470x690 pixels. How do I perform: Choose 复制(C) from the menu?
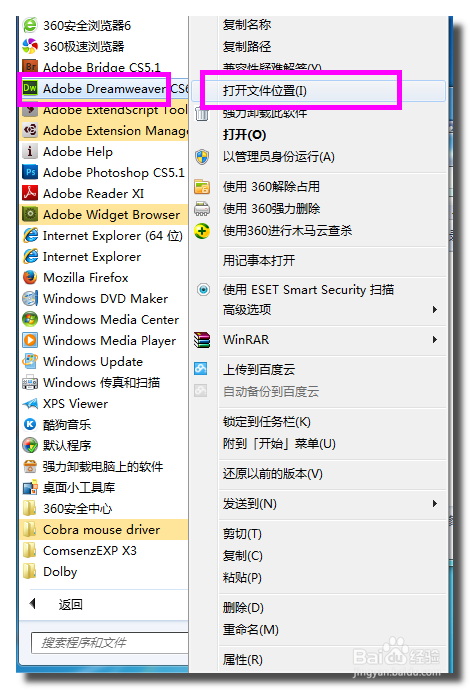click(242, 556)
